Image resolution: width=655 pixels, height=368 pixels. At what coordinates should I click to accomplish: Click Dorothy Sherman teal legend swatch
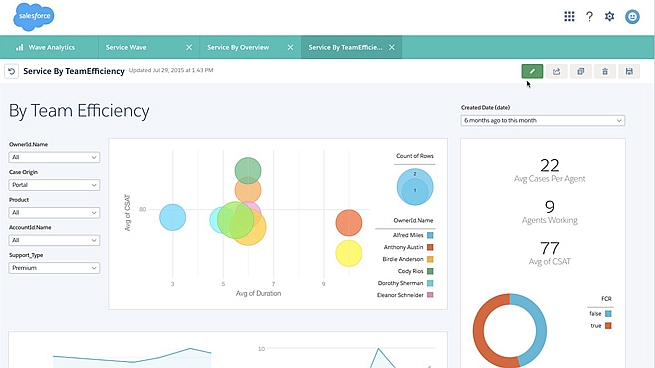pos(430,283)
